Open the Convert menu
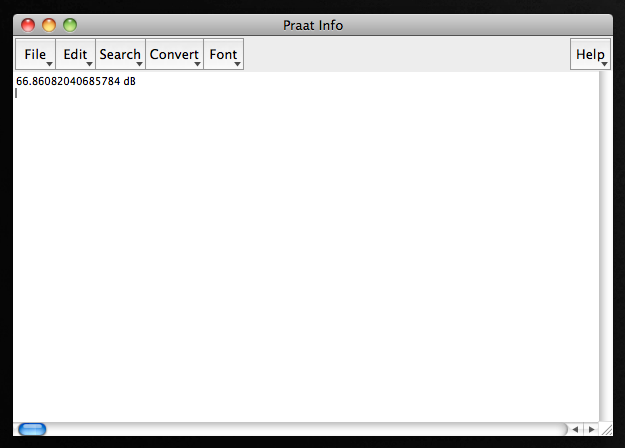This screenshot has width=625, height=448. pyautogui.click(x=175, y=54)
